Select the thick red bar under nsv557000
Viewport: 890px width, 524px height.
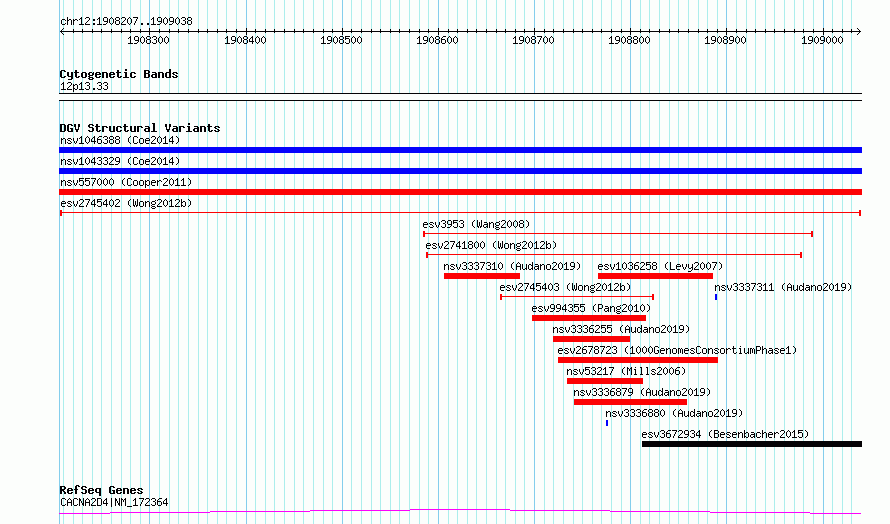point(460,192)
